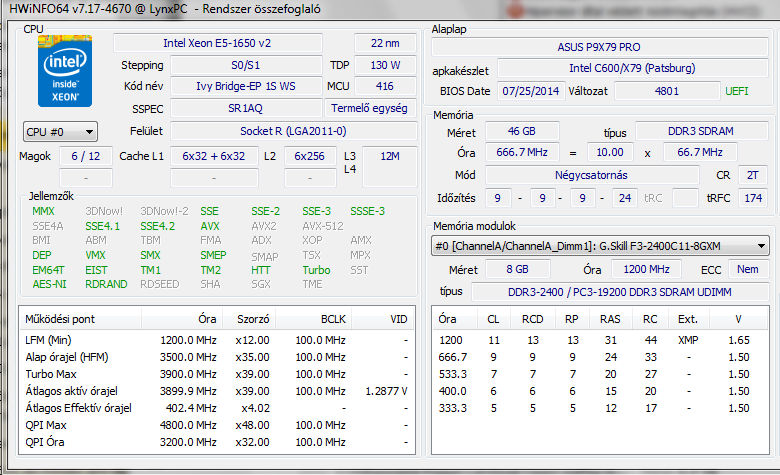
Task: Select the Socket R (LGA2011-0) field
Action: [293, 131]
